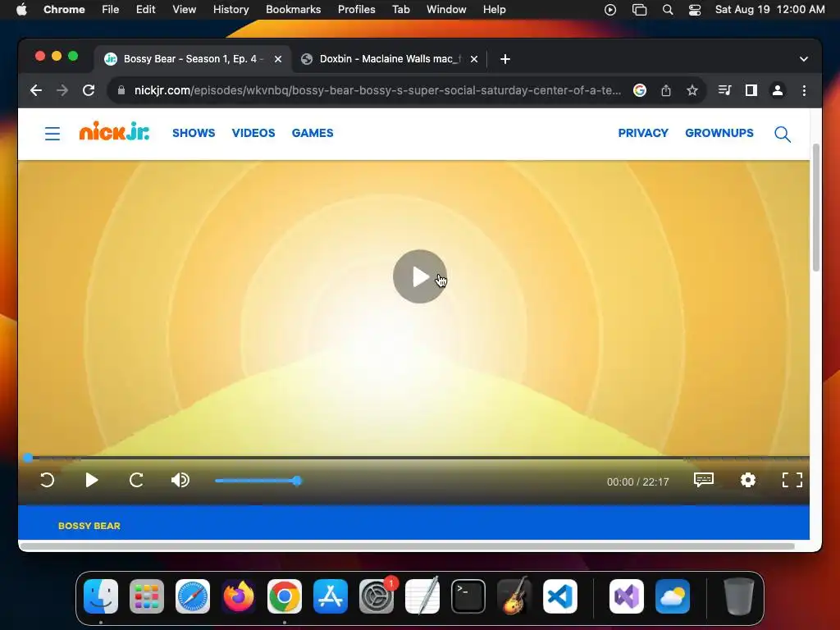Open GarageBand from the Dock

[514, 596]
